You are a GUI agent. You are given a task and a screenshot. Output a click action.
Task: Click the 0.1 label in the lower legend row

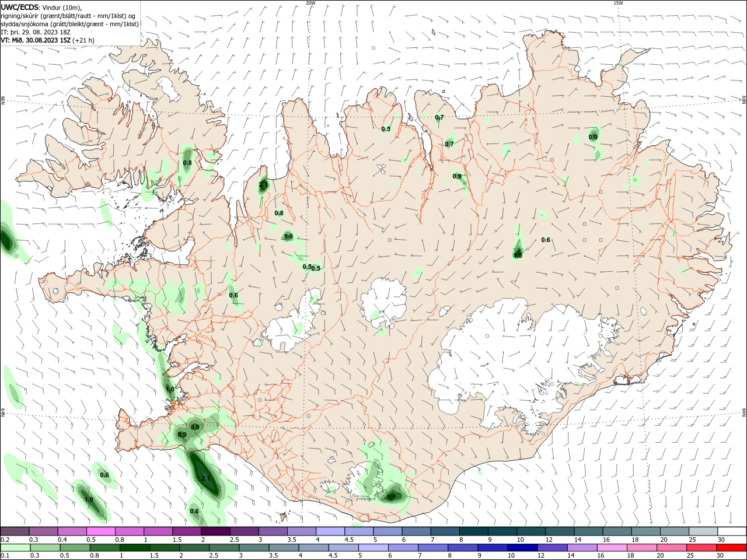click(5, 556)
